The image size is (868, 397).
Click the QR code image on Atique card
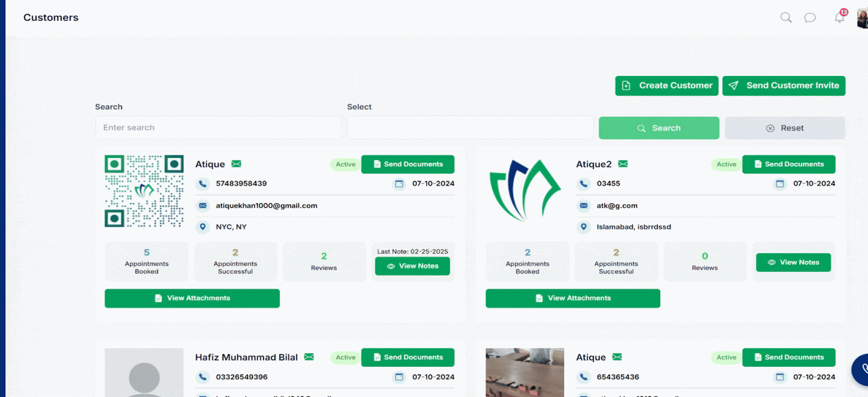tap(144, 191)
